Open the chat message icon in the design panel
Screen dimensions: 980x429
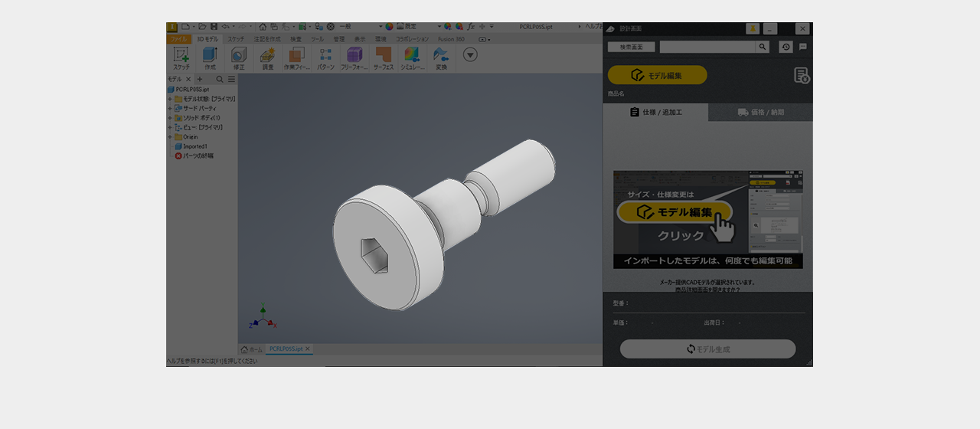coord(803,47)
